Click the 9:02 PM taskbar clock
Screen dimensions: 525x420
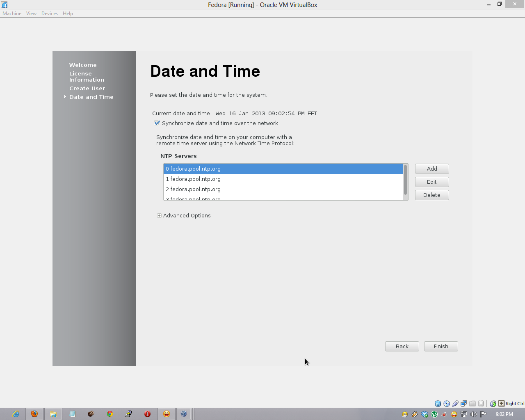[x=504, y=414]
